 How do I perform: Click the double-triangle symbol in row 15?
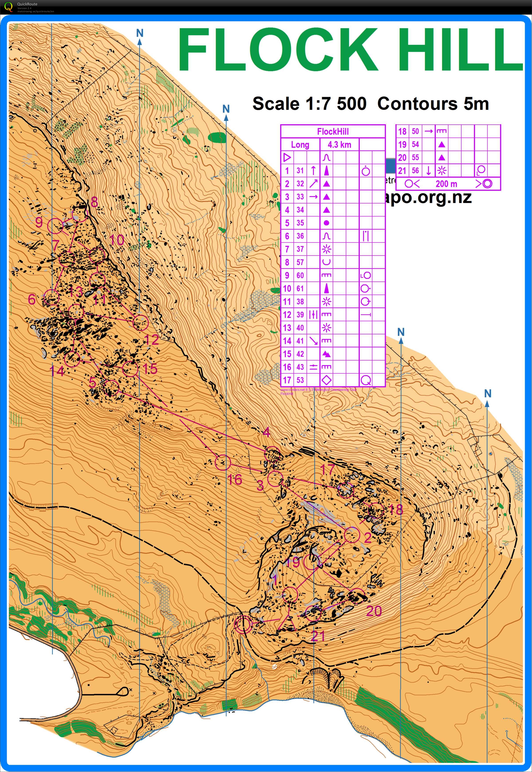(x=326, y=354)
